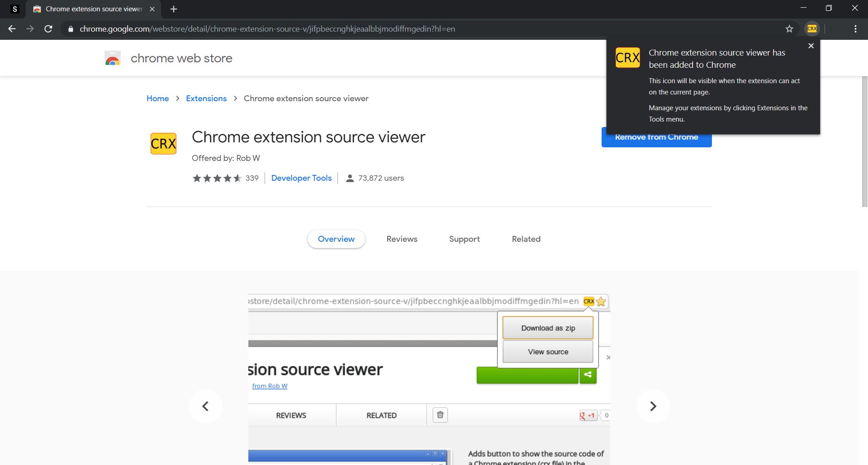Go to Extensions in the breadcrumb

pyautogui.click(x=206, y=99)
